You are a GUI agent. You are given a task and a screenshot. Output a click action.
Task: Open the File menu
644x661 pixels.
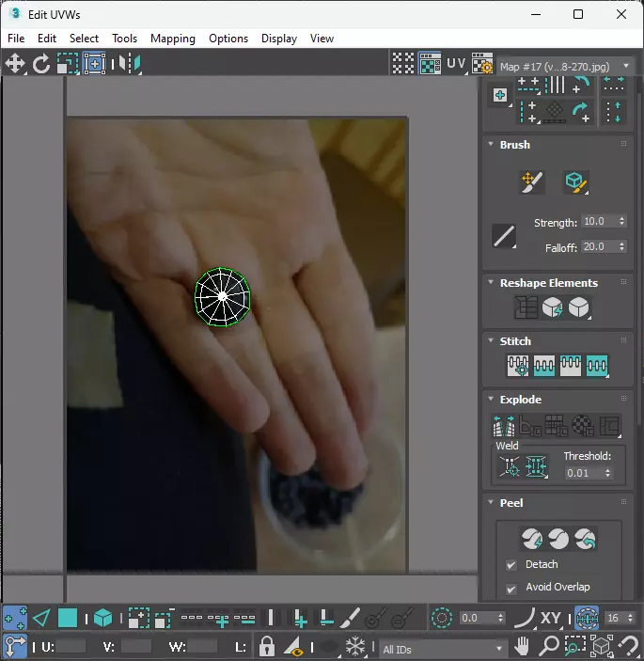[16, 39]
